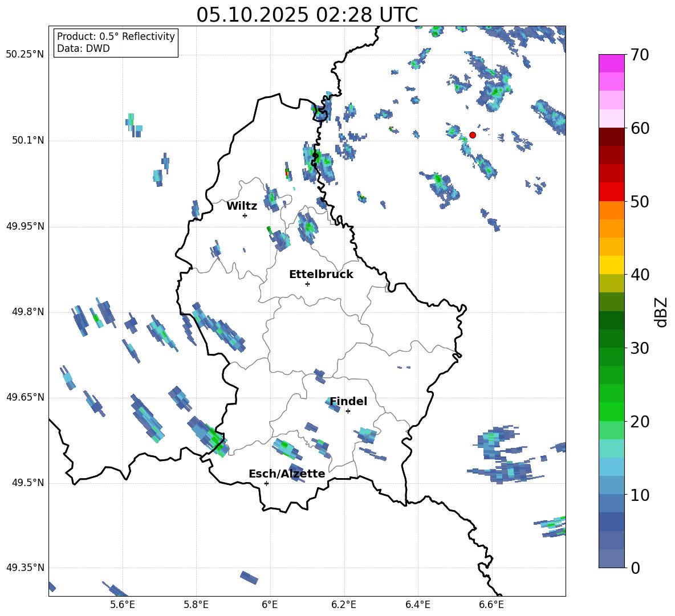Click the 50.1°N latitude label
Screen dimensions: 675x616
click(x=28, y=141)
